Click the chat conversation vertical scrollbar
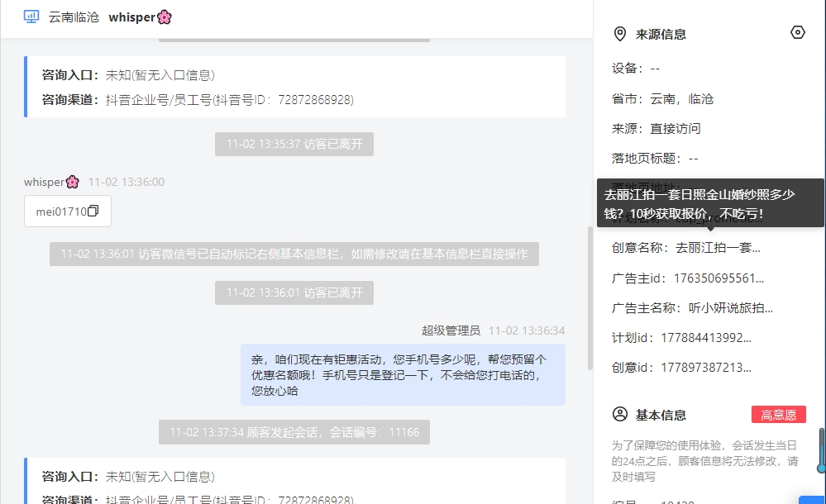The height and width of the screenshot is (504, 826). click(x=590, y=298)
